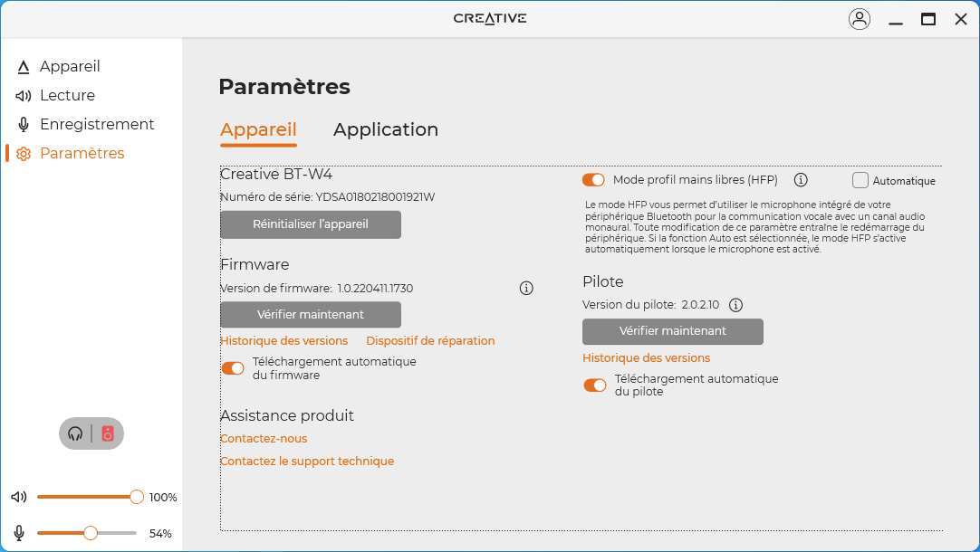Image resolution: width=980 pixels, height=552 pixels.
Task: Switch output to red speaker icon
Action: click(x=108, y=433)
